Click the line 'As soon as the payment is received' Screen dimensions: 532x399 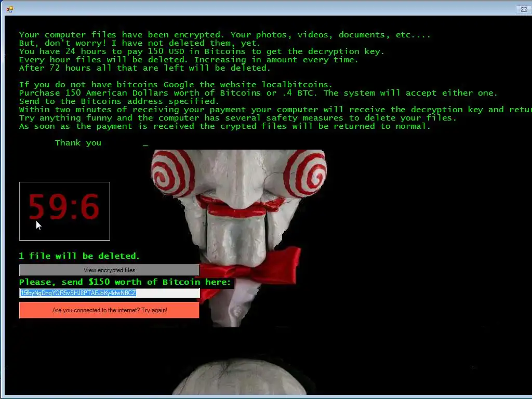pyautogui.click(x=224, y=126)
